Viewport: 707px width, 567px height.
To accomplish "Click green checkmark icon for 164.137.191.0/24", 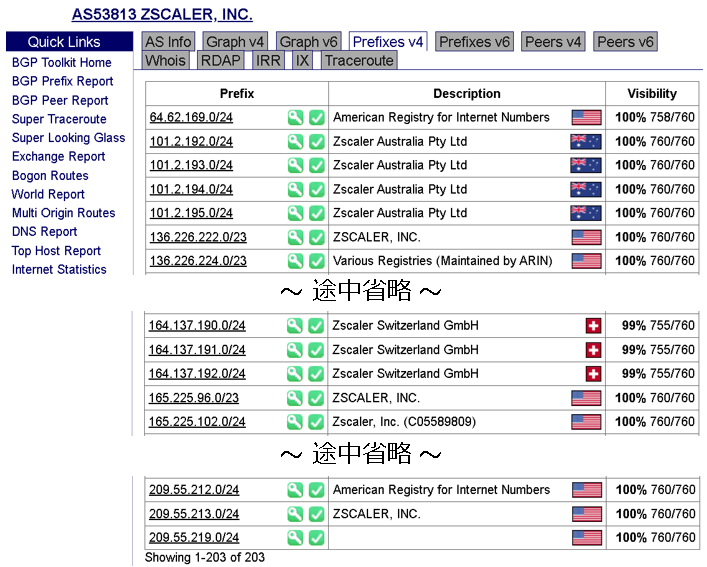I will [x=316, y=350].
